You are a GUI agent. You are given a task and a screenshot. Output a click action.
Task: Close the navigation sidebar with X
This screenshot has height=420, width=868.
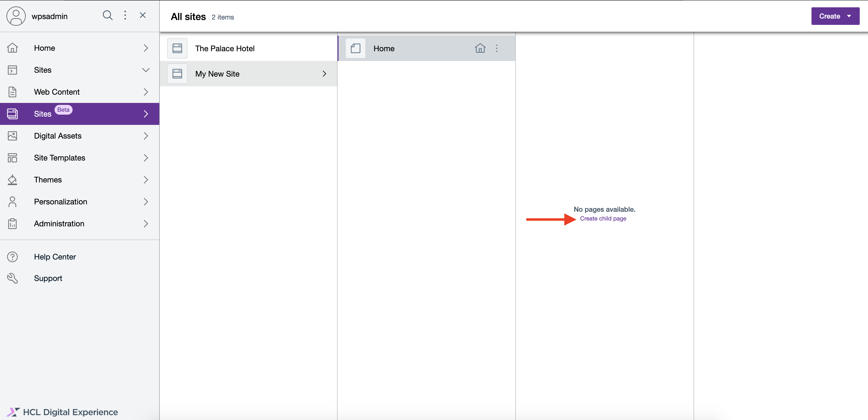(142, 16)
